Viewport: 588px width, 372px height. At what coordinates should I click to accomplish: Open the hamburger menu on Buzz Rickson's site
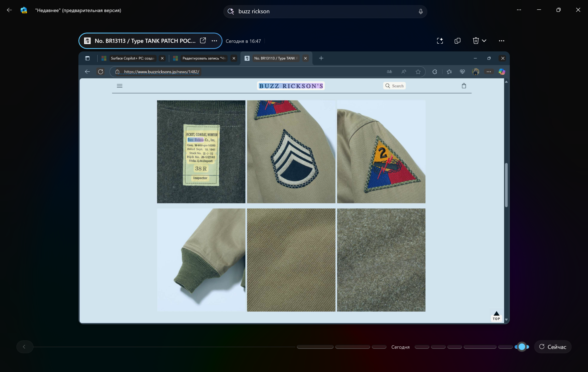coord(119,86)
